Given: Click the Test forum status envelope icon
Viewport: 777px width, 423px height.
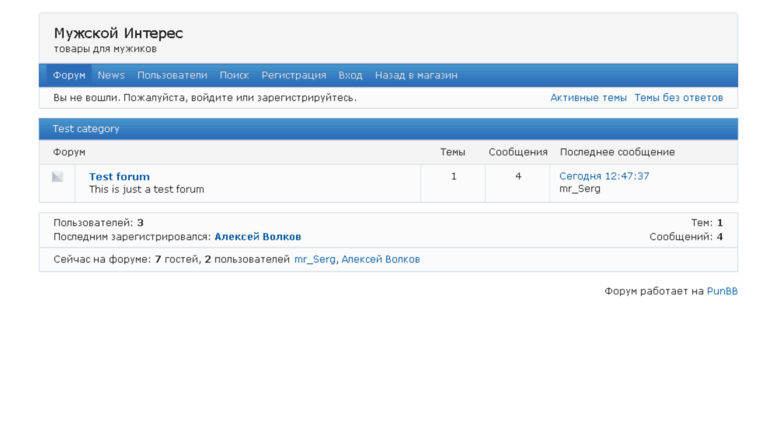Looking at the screenshot, I should pos(57,177).
